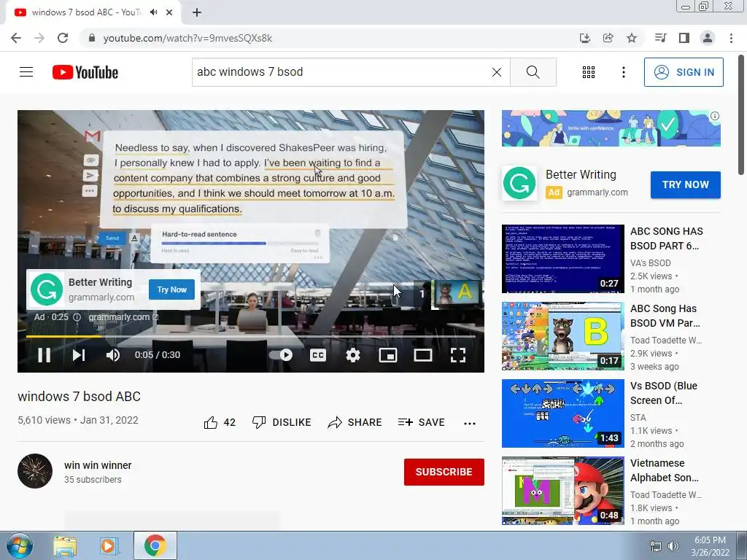Open media controls icon in Chrome toolbar
747x560 pixels.
coord(660,38)
